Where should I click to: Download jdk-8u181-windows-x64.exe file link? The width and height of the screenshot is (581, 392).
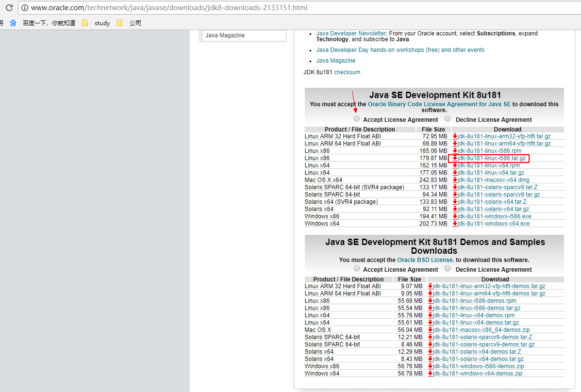pos(494,224)
